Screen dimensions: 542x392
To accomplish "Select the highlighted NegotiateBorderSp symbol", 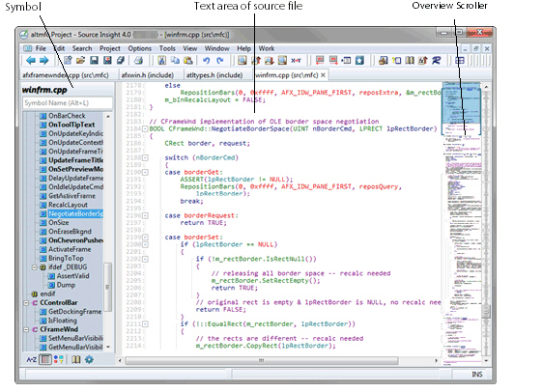I will pyautogui.click(x=75, y=213).
